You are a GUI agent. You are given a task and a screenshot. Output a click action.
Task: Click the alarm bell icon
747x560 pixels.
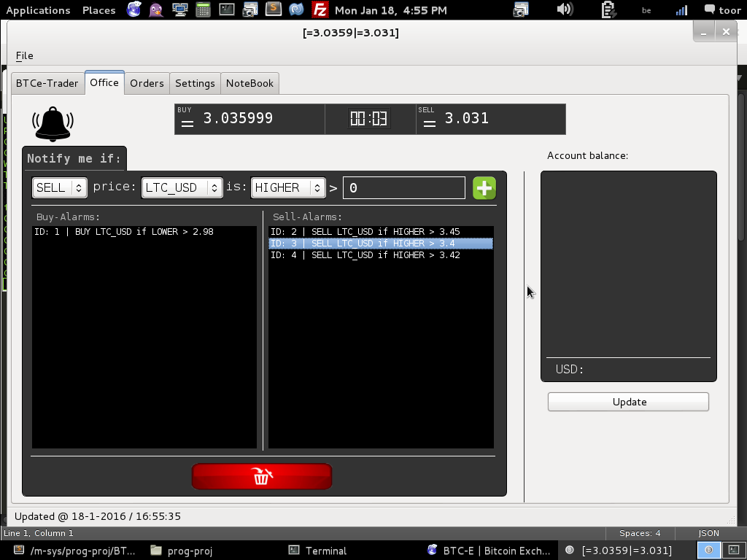tap(53, 124)
